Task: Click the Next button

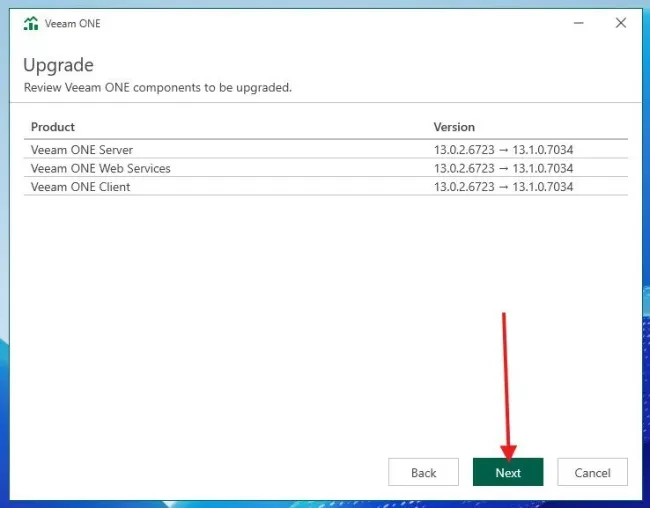Action: coord(508,472)
